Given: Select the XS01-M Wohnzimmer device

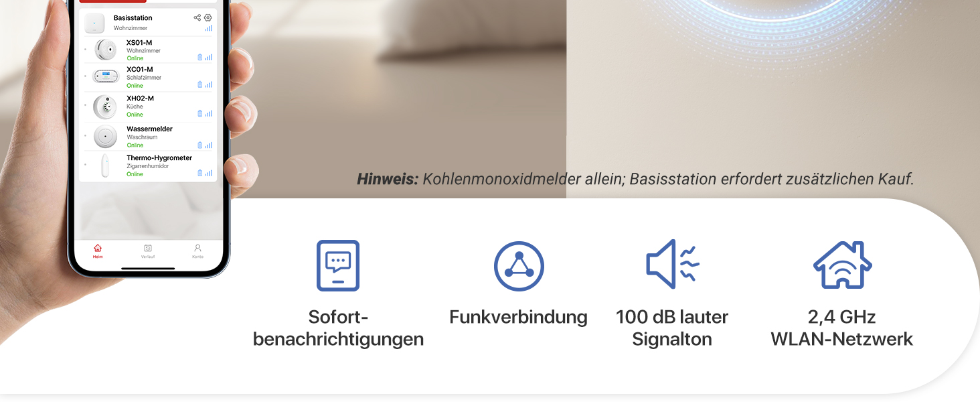Looking at the screenshot, I should 148,50.
